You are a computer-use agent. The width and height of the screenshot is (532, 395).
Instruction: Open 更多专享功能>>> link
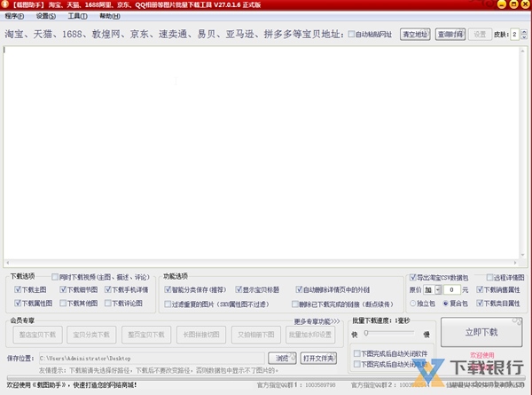pyautogui.click(x=317, y=321)
